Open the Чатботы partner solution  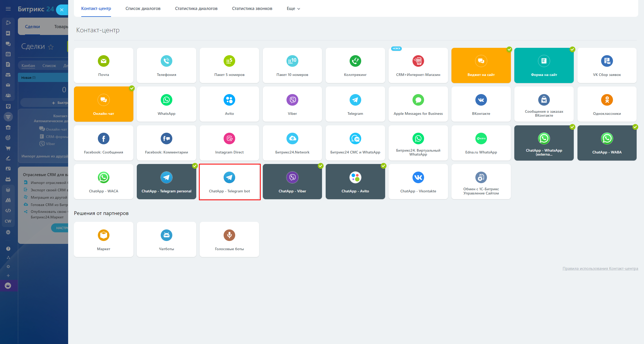coord(166,239)
